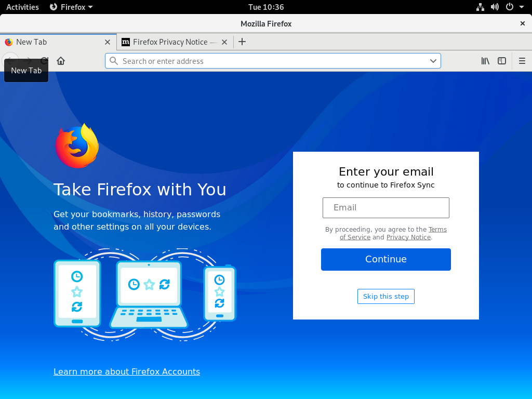Open the volume icon in the top bar
Image resolution: width=532 pixels, height=399 pixels.
[495, 7]
